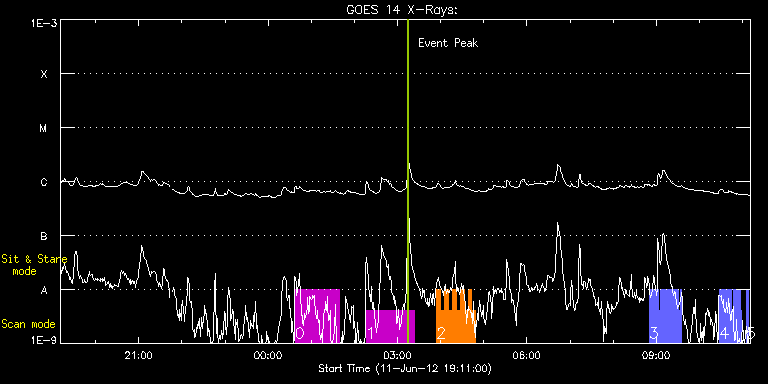Click the blue observation block numbered 4
The image size is (768, 384).
730,316
